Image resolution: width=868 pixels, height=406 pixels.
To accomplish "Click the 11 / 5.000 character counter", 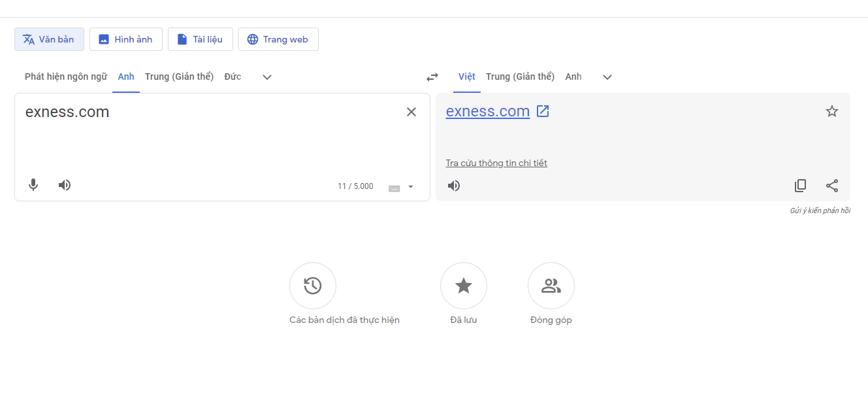I will [355, 186].
